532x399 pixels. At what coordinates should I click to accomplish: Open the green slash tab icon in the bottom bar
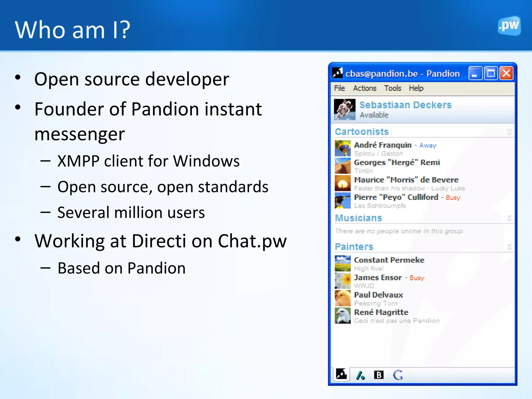tap(360, 375)
